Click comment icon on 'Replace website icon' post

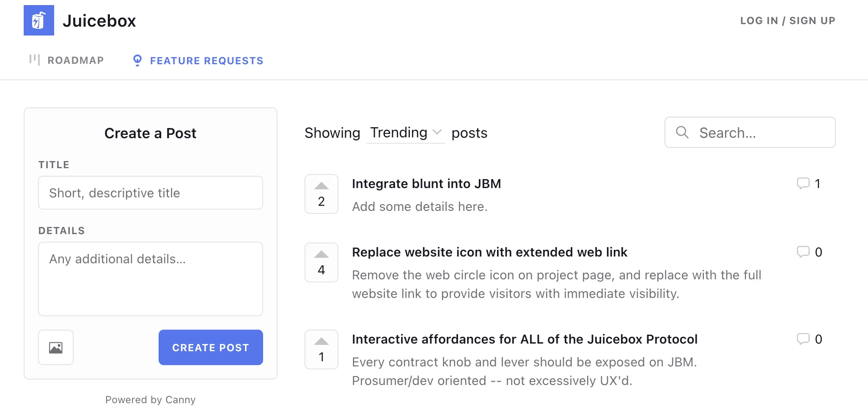coord(803,252)
